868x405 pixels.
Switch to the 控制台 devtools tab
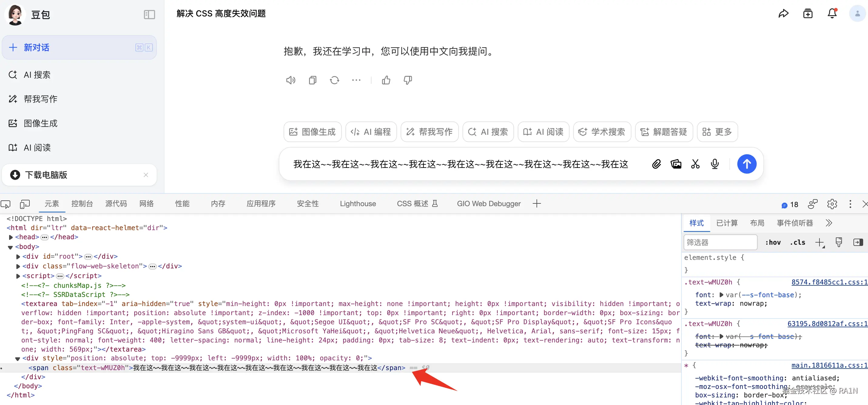coord(82,204)
